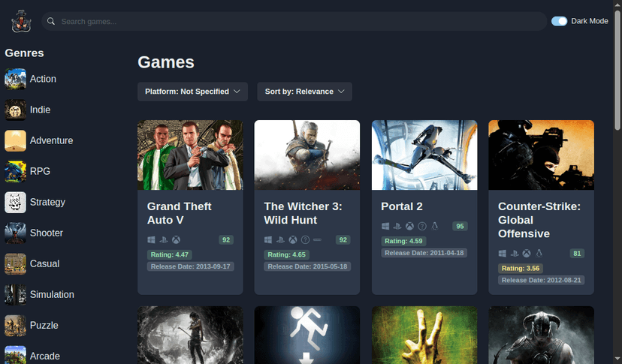622x364 pixels.
Task: Click the Strategy genre thumbnail icon
Action: [16, 202]
